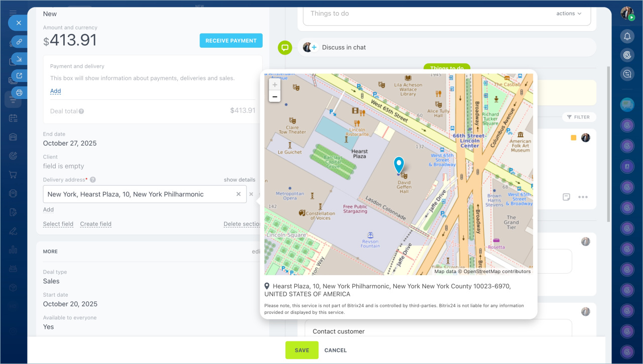Click Delivery address help question mark

coord(93,180)
